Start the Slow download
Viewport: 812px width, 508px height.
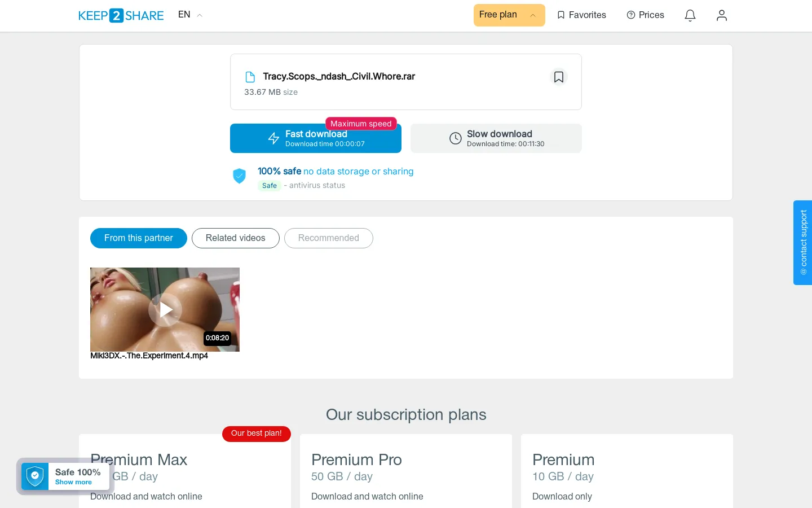coord(496,138)
